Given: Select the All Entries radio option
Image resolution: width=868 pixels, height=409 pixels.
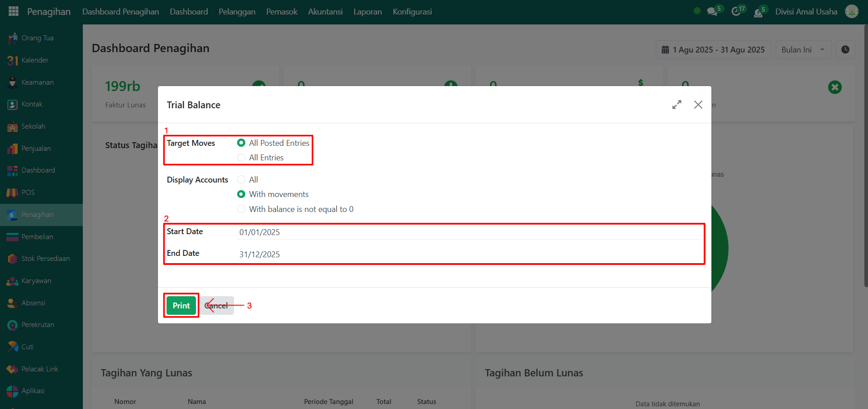Looking at the screenshot, I should pos(241,158).
